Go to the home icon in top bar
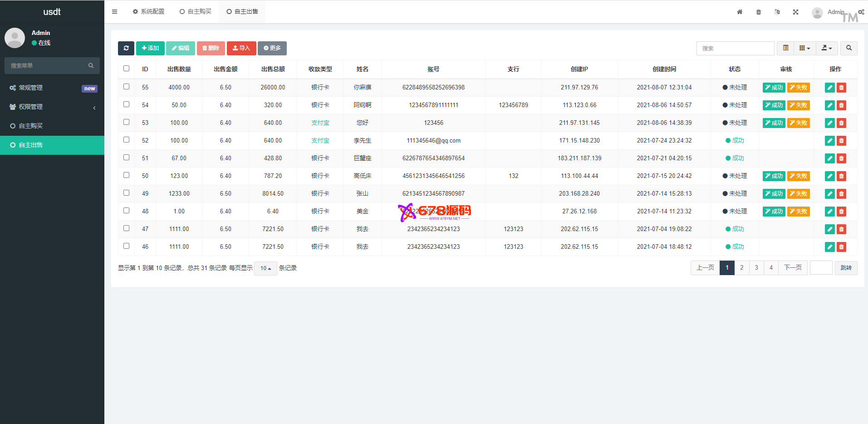The height and width of the screenshot is (424, 868). tap(740, 12)
